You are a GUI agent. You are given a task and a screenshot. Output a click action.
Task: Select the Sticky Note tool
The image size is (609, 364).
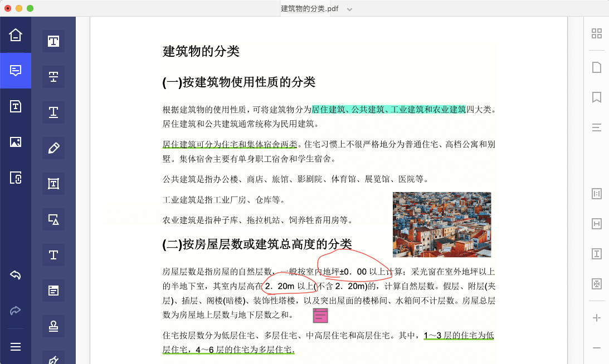[x=53, y=291]
